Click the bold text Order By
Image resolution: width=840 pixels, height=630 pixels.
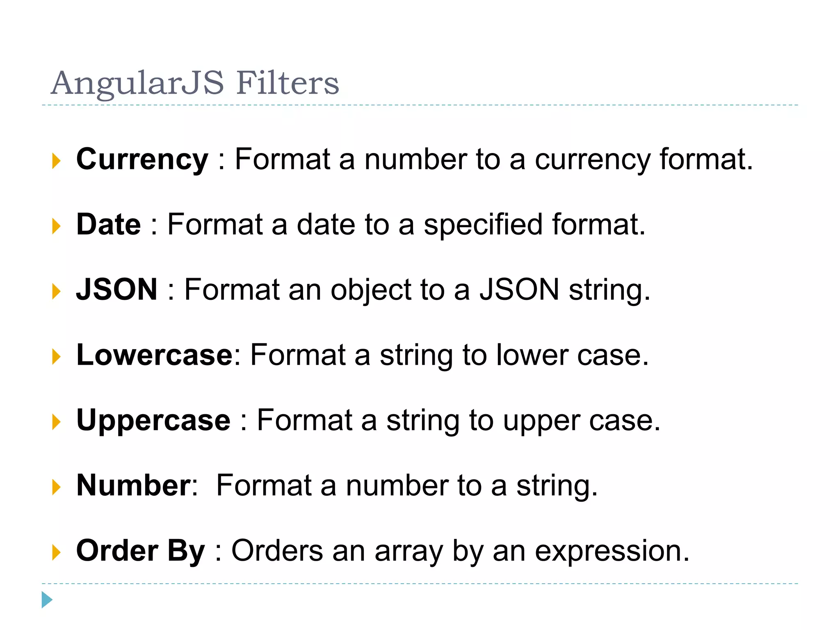140,552
